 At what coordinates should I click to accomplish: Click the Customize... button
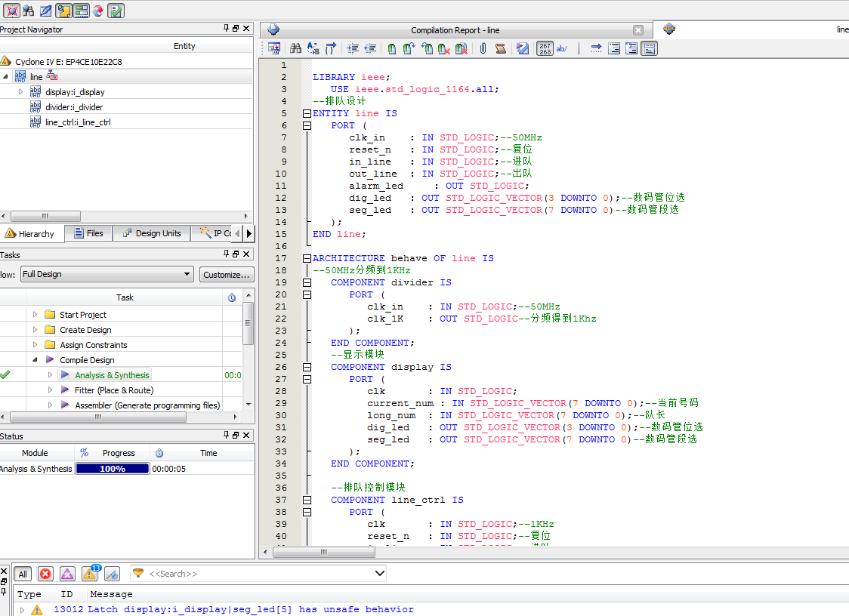coord(227,274)
